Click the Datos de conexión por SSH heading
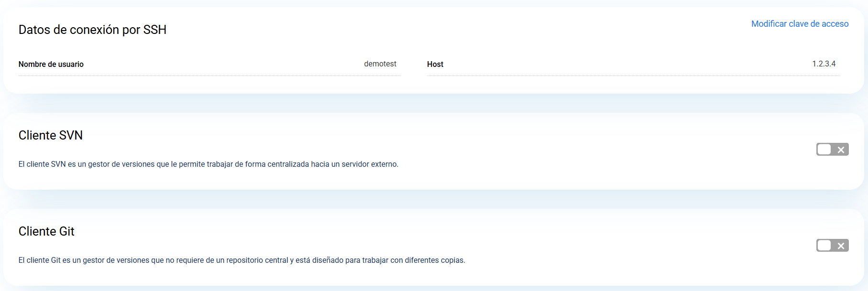The image size is (868, 291). pos(92,30)
